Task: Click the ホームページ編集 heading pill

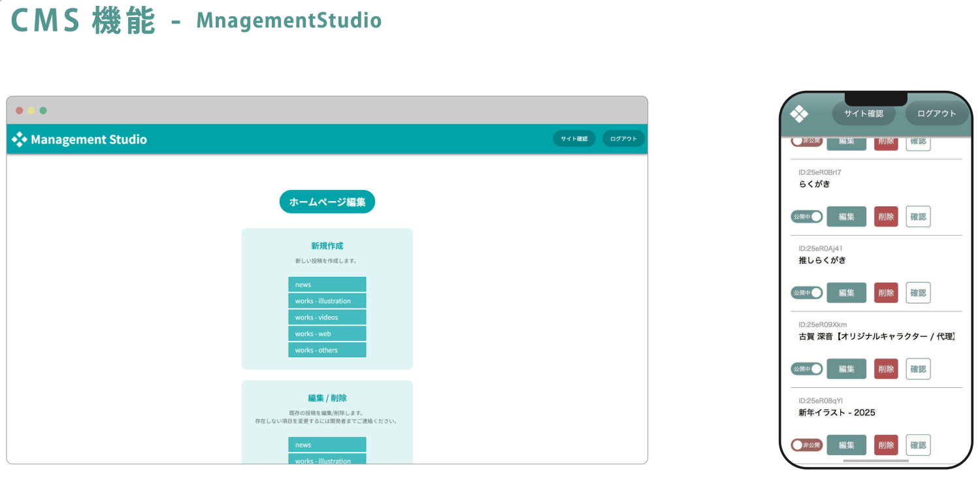Action: pos(327,202)
